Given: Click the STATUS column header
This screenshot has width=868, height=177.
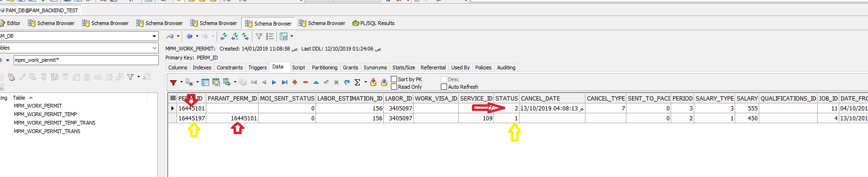Looking at the screenshot, I should (x=507, y=98).
